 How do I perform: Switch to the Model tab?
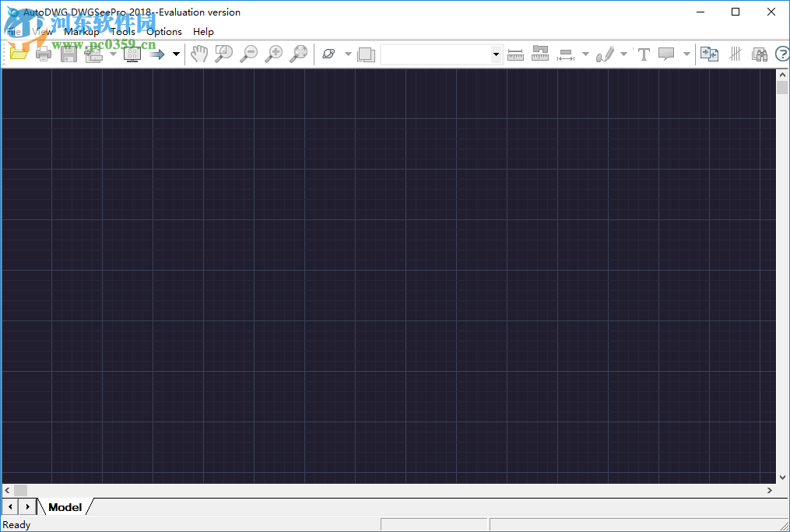65,506
